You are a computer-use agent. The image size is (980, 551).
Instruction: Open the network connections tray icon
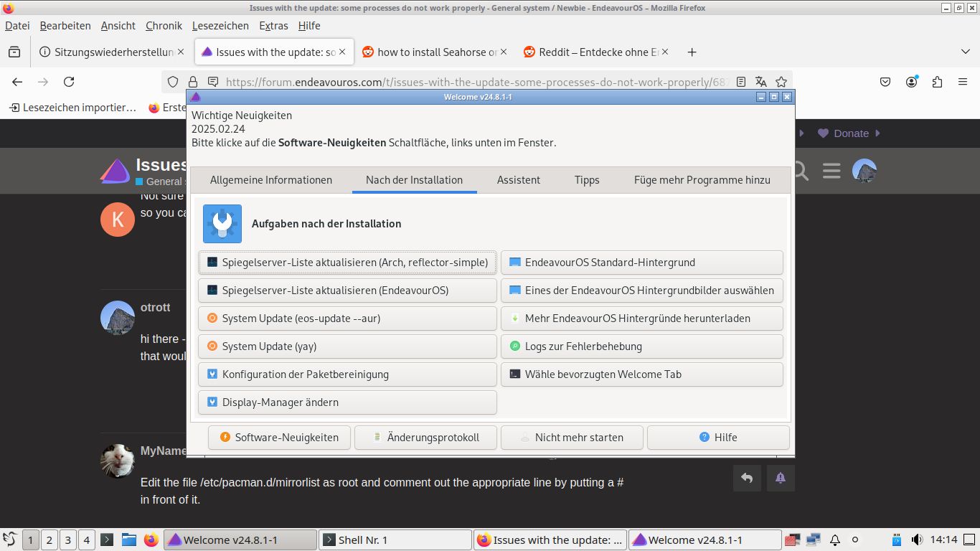click(813, 540)
